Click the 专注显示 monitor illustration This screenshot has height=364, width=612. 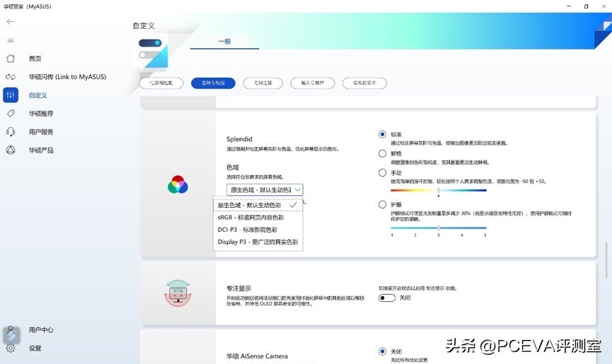click(x=178, y=293)
